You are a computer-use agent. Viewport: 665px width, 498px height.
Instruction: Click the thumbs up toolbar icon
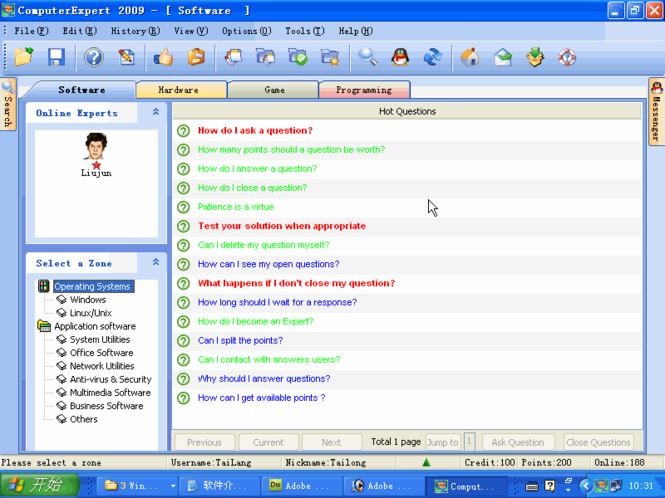point(162,58)
